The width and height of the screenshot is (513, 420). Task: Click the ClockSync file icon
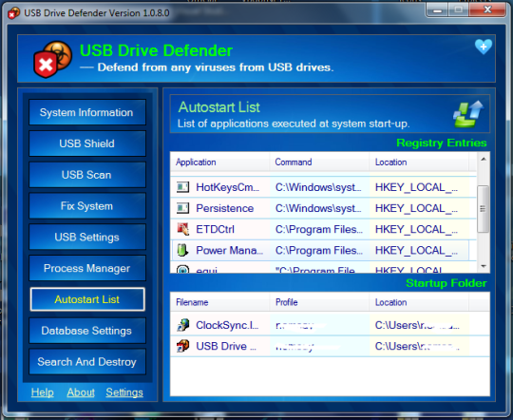click(183, 325)
